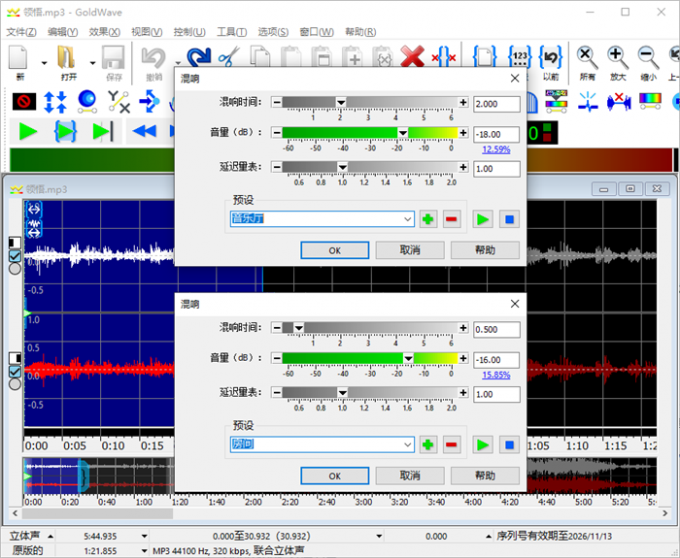Add a preset with green plus beside 音乐厅

428,219
